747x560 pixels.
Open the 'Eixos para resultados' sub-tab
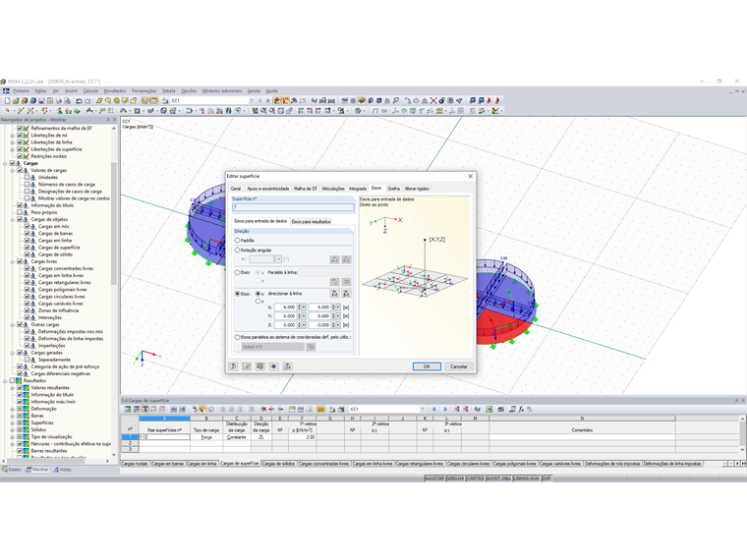pyautogui.click(x=312, y=221)
